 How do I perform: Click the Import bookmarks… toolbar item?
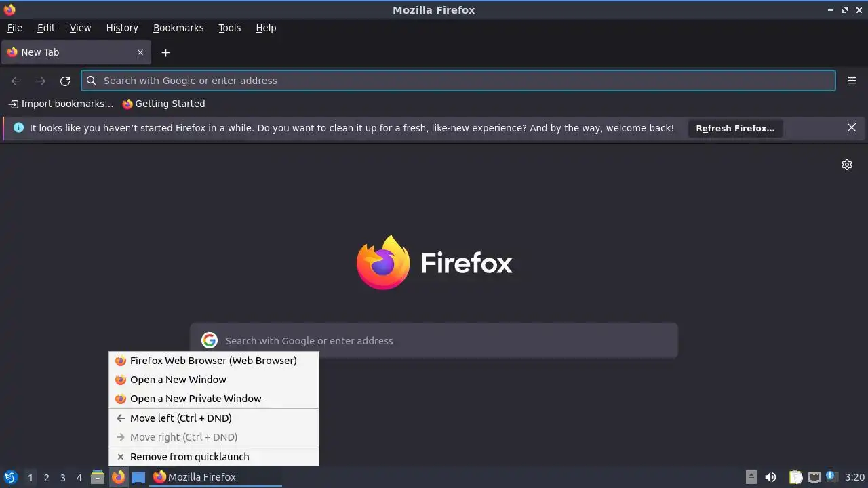tap(61, 104)
